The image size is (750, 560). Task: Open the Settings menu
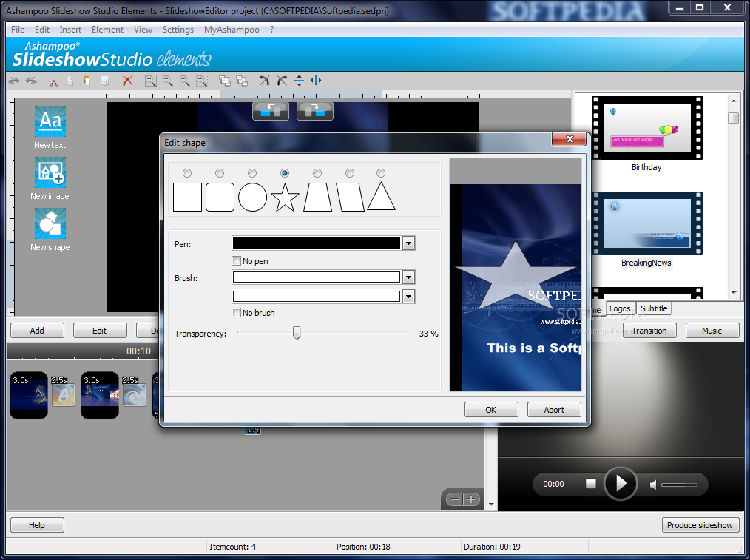coord(178,30)
